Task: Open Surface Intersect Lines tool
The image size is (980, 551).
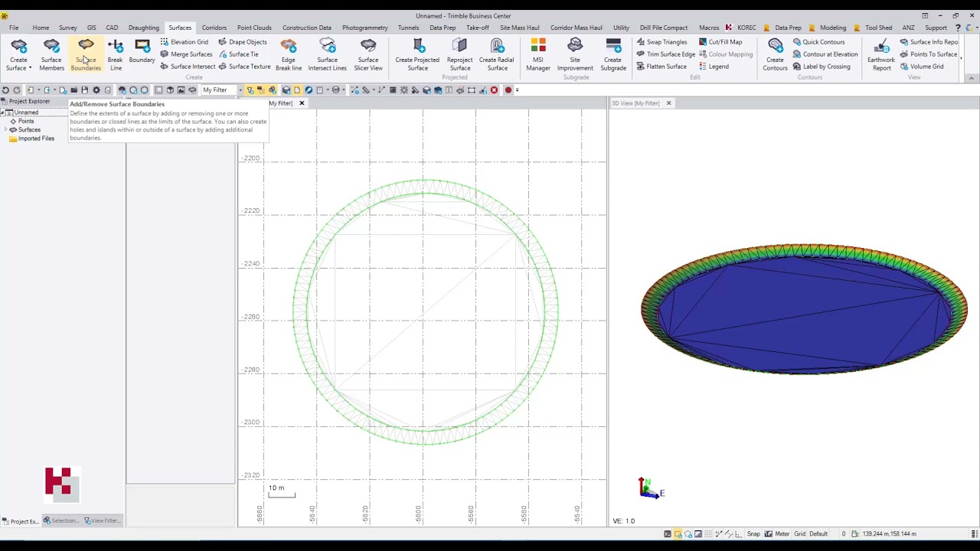Action: pyautogui.click(x=327, y=55)
